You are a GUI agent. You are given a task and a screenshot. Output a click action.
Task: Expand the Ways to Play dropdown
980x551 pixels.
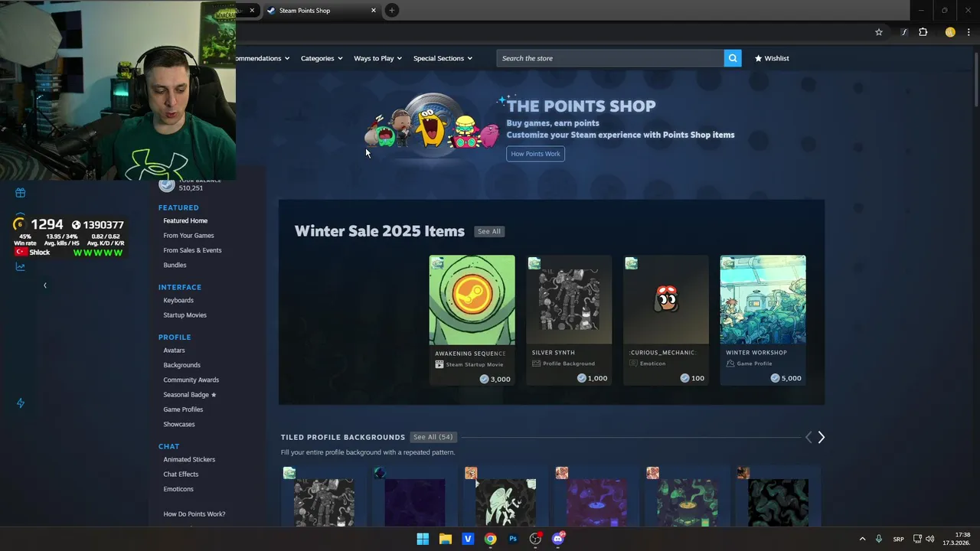(x=377, y=58)
